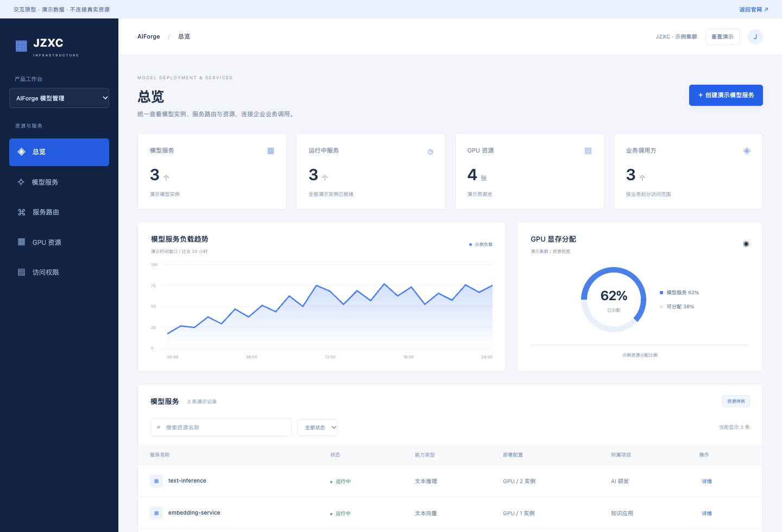Click the J user avatar
This screenshot has height=532, width=782.
[x=755, y=37]
